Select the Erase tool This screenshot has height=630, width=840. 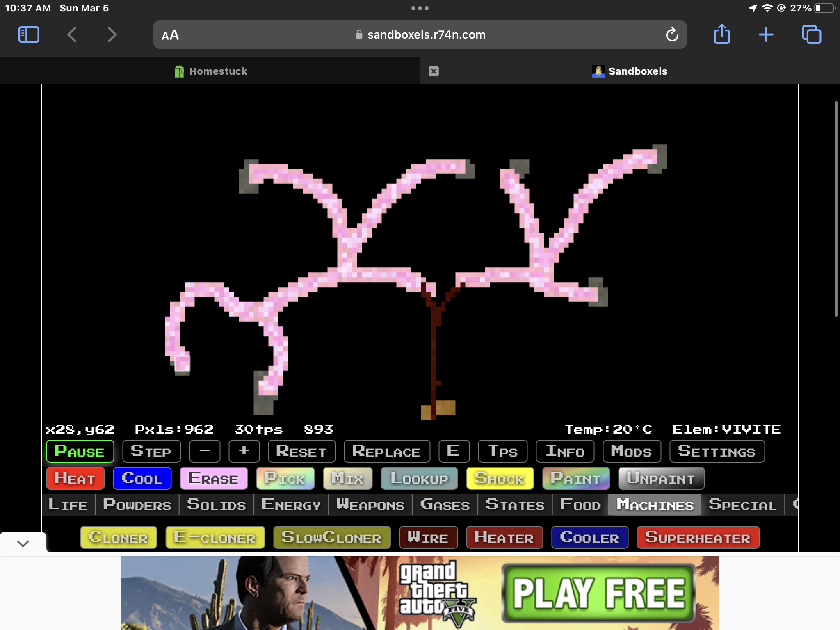point(213,478)
